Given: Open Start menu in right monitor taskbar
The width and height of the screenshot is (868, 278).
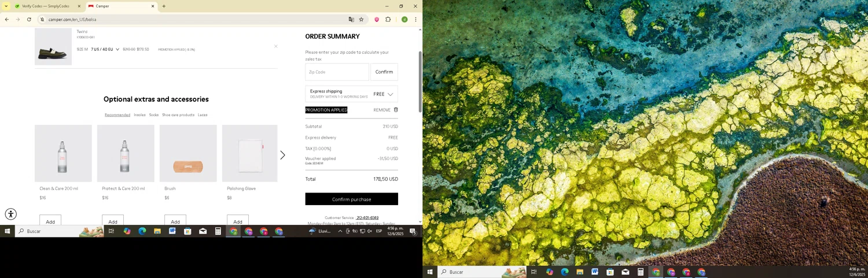Looking at the screenshot, I should (x=430, y=272).
